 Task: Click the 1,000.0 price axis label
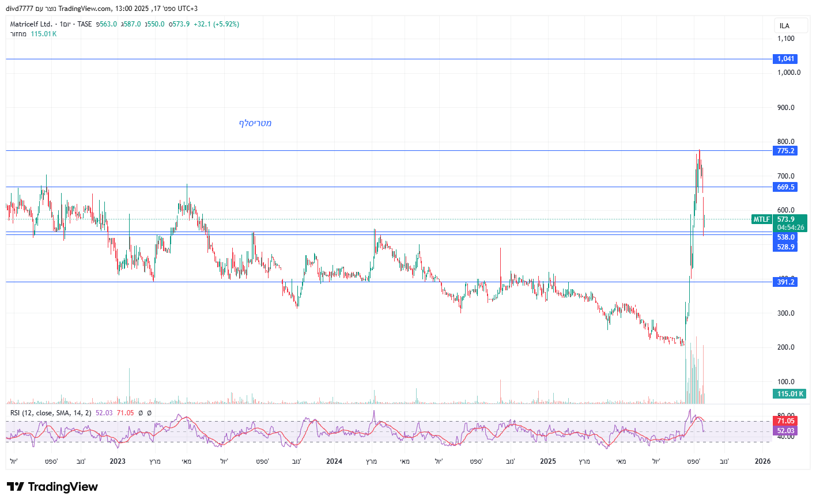pos(789,73)
